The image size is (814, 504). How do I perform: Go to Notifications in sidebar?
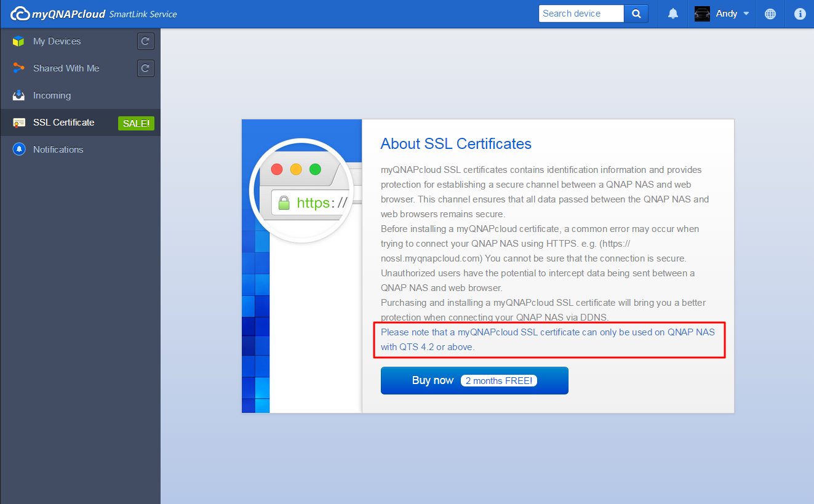(58, 150)
